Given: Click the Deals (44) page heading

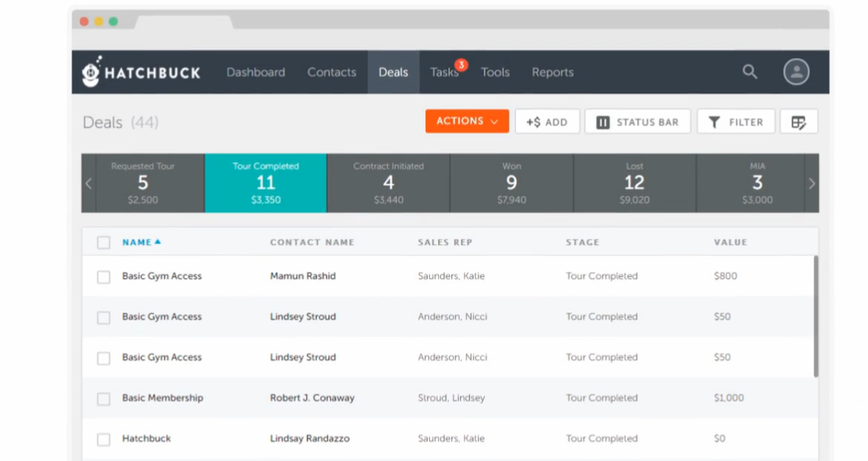Looking at the screenshot, I should tap(121, 123).
